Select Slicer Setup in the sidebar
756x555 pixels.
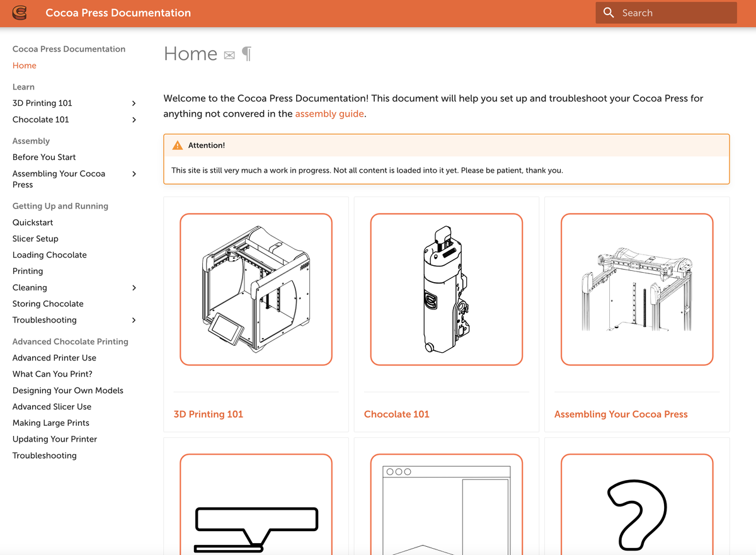coord(35,239)
